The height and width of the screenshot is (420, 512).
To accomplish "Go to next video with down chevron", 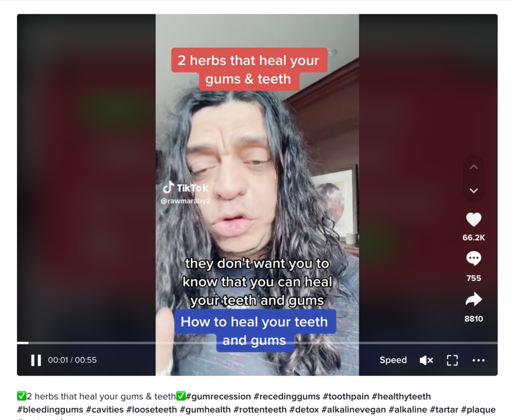I will [x=473, y=191].
